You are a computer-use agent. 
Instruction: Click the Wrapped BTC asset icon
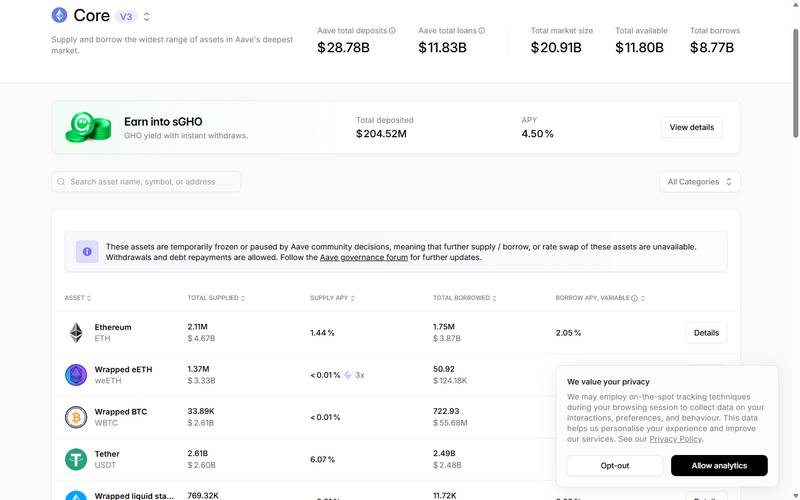(x=76, y=417)
